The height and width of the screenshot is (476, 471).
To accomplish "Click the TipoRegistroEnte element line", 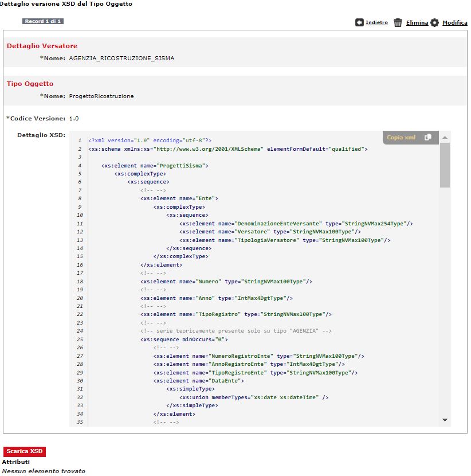I will pos(256,373).
